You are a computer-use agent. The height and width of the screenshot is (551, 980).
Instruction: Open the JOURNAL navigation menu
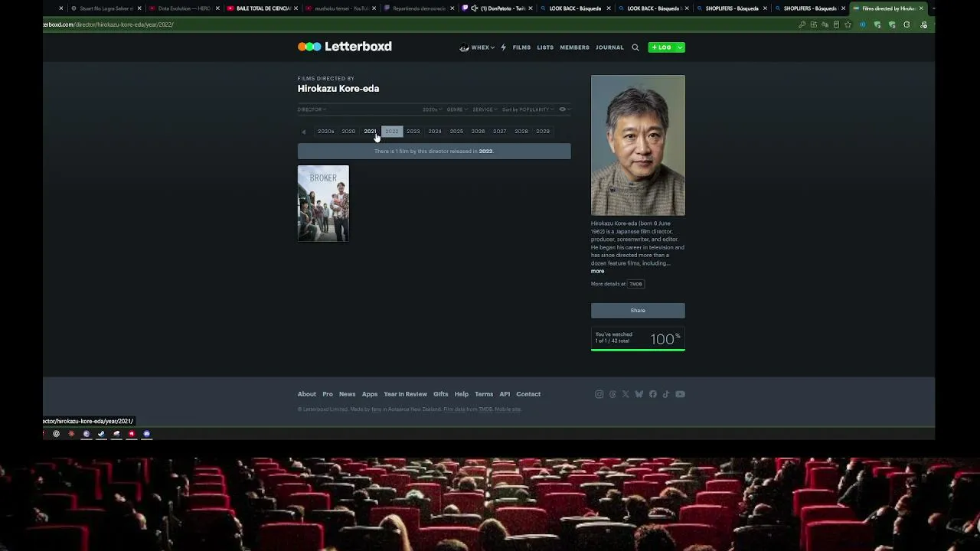click(x=610, y=47)
